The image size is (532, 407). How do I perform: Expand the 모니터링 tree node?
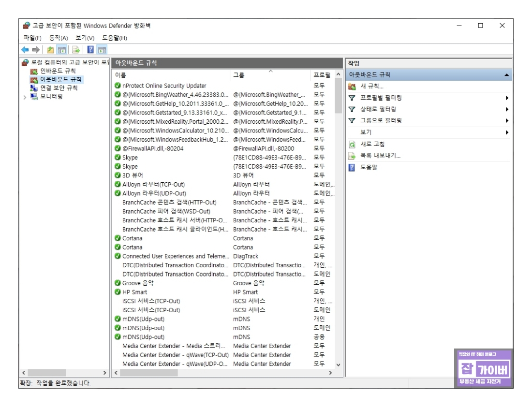25,97
